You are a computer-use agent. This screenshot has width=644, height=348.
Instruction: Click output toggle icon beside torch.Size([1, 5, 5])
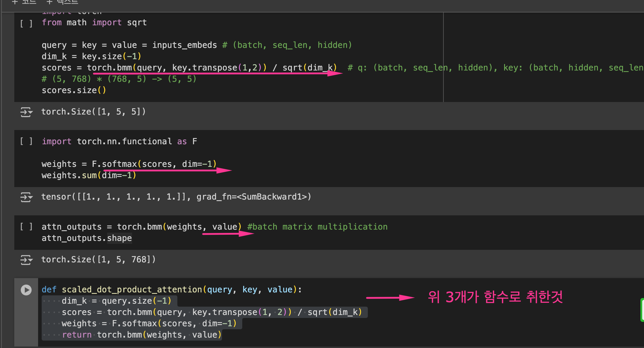pyautogui.click(x=26, y=112)
